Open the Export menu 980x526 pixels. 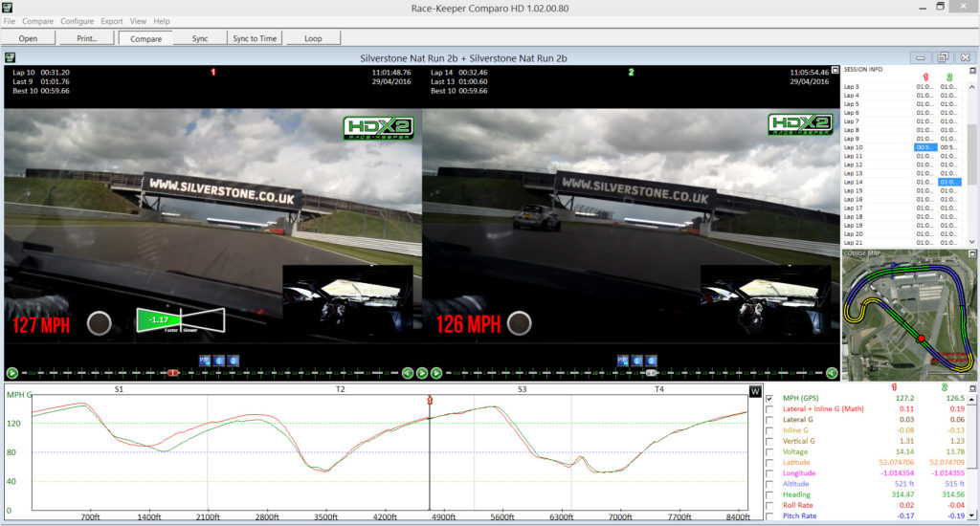(x=112, y=21)
